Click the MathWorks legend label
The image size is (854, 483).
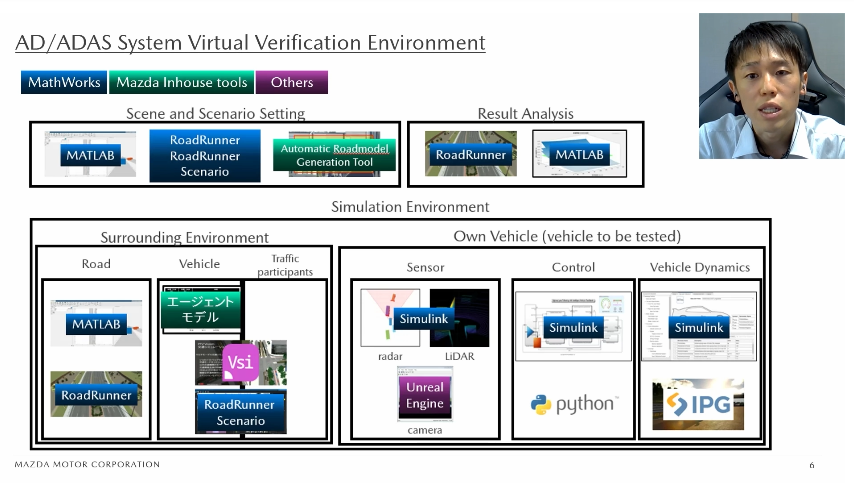tap(64, 82)
